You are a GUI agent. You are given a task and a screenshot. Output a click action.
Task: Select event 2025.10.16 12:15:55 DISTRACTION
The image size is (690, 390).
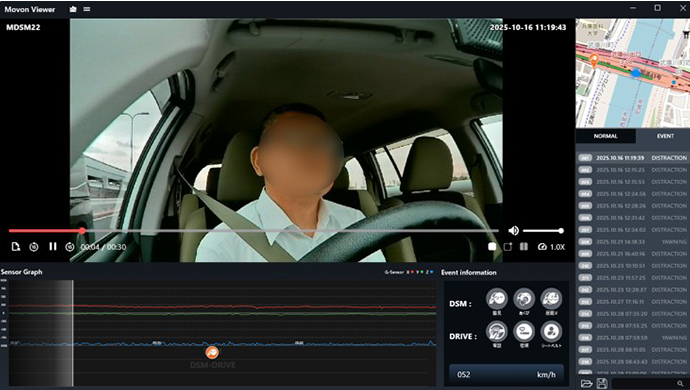click(x=633, y=181)
